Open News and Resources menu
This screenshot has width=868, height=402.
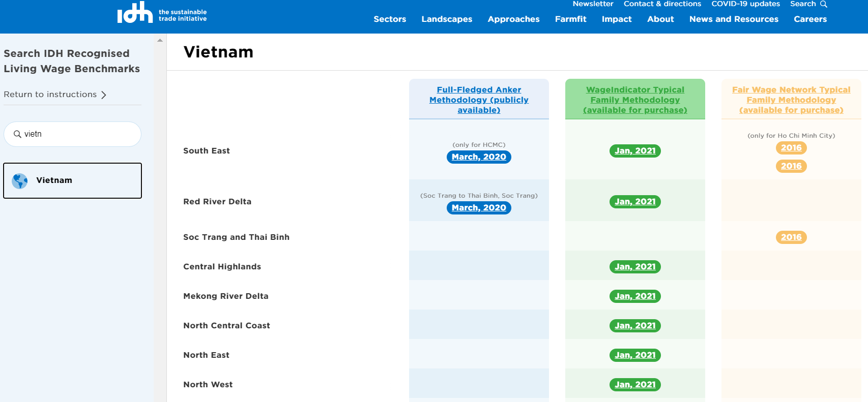pyautogui.click(x=734, y=19)
